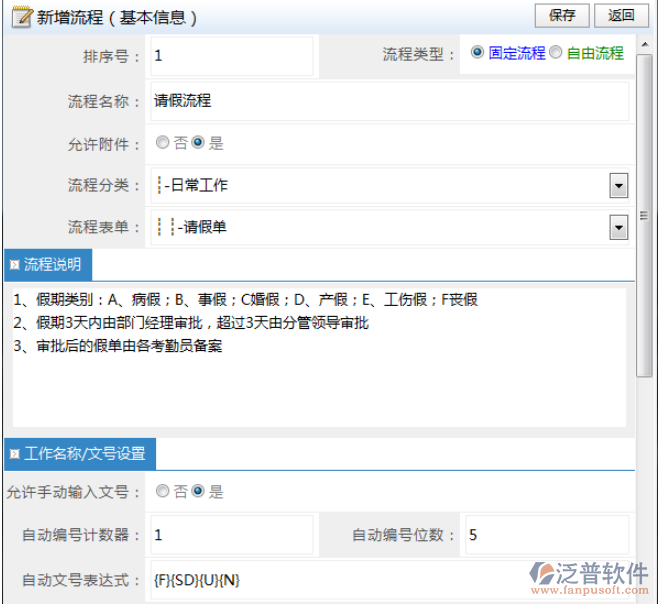
Task: Click the 返回 button
Action: click(x=621, y=16)
